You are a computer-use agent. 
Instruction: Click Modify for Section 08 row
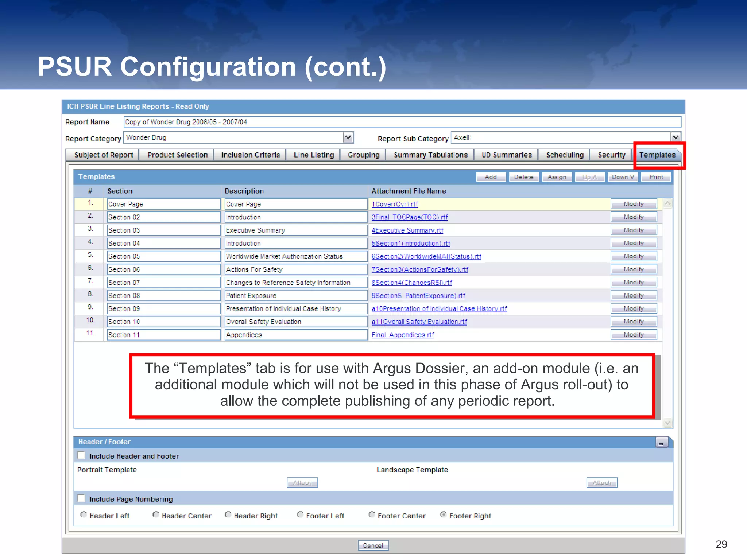click(634, 295)
